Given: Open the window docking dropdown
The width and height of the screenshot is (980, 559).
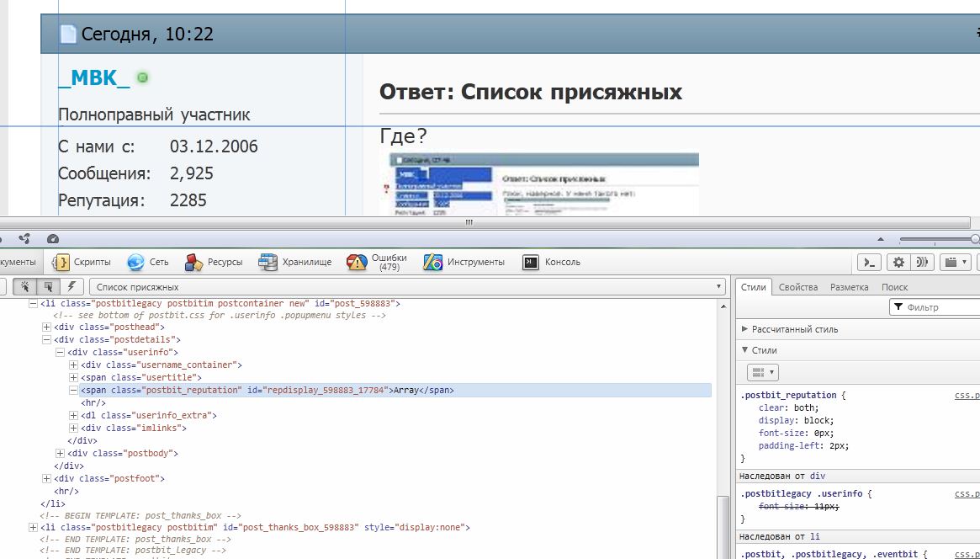Looking at the screenshot, I should tap(955, 262).
